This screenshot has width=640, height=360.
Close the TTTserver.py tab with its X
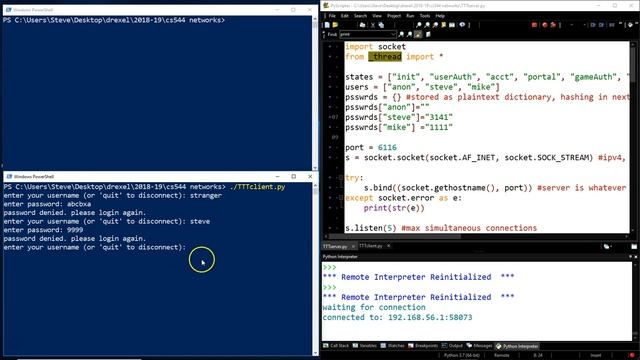tap(353, 247)
